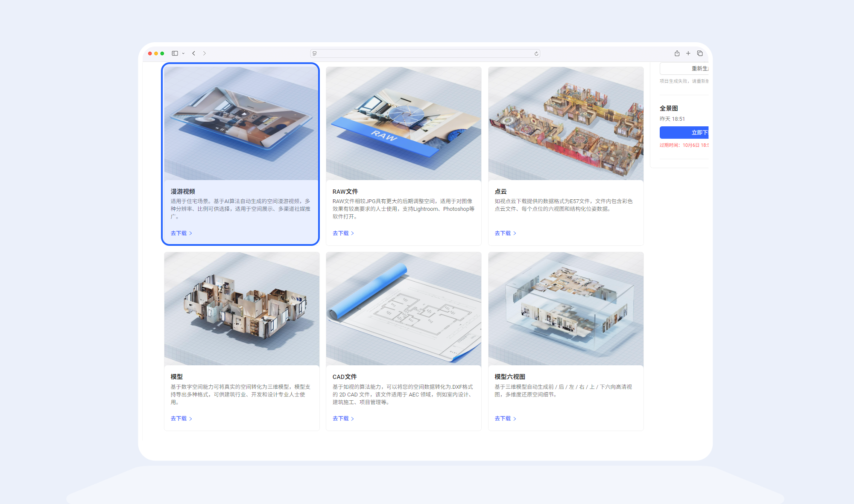Focus the browser address bar

tap(425, 54)
